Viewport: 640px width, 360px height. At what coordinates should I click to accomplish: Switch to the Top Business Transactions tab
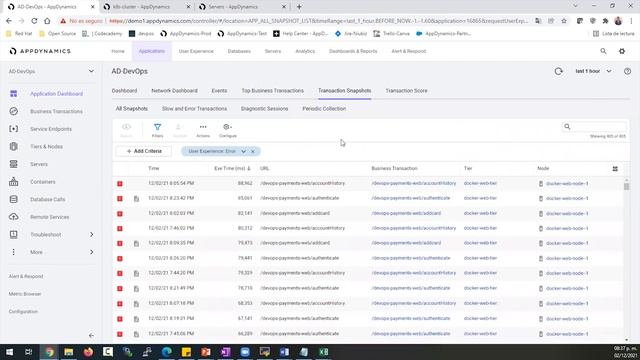(x=272, y=91)
